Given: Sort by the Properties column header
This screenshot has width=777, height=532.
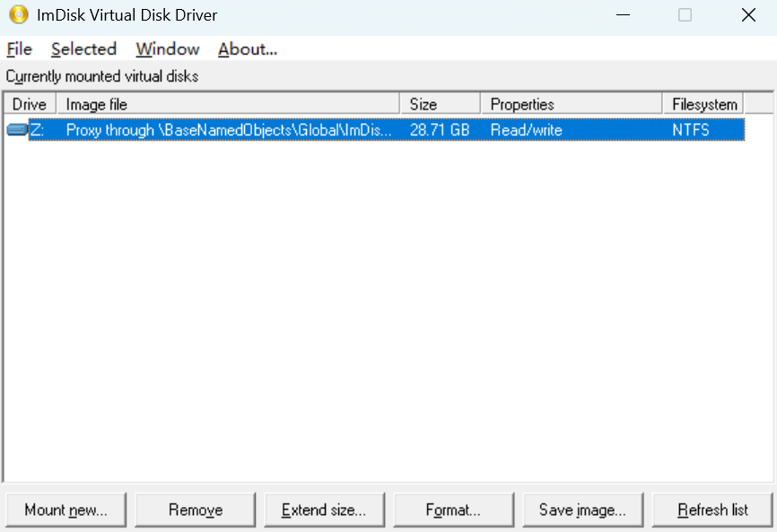Looking at the screenshot, I should (x=572, y=104).
